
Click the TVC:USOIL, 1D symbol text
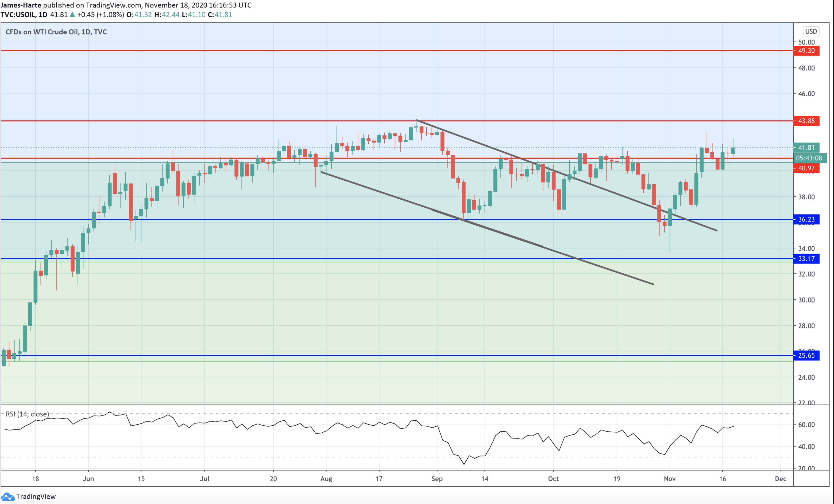(x=24, y=14)
